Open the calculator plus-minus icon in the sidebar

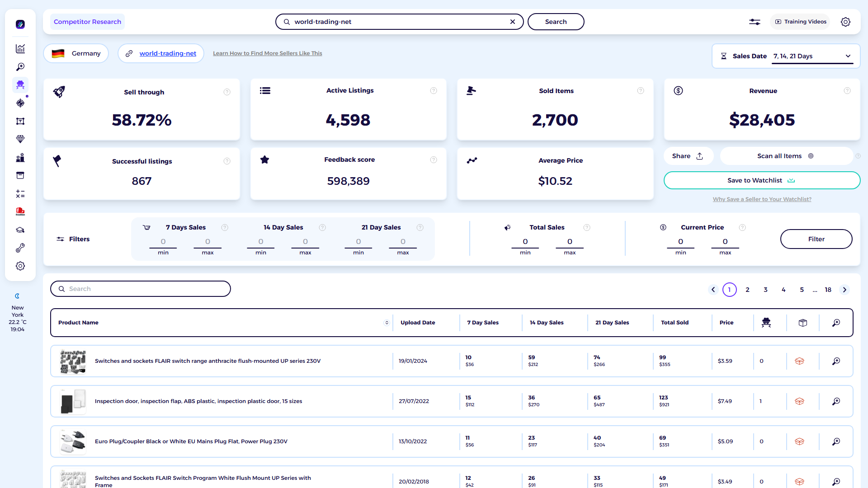pos(20,194)
